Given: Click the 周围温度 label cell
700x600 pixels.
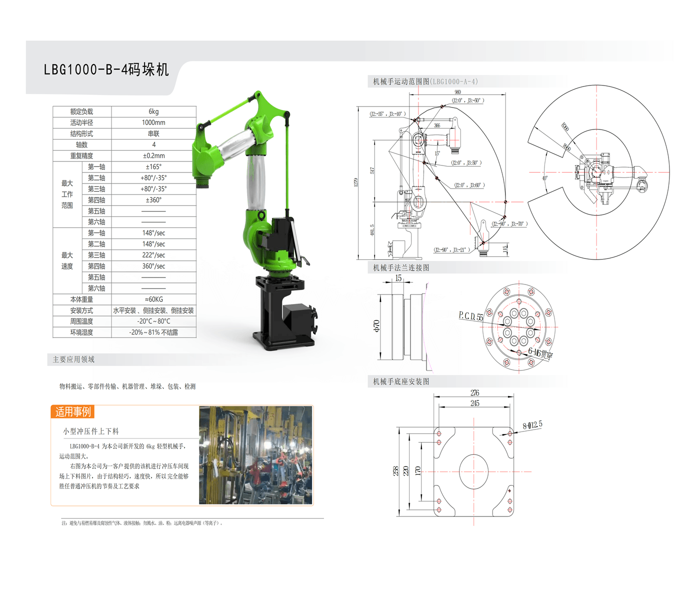Looking at the screenshot, I should click(82, 321).
